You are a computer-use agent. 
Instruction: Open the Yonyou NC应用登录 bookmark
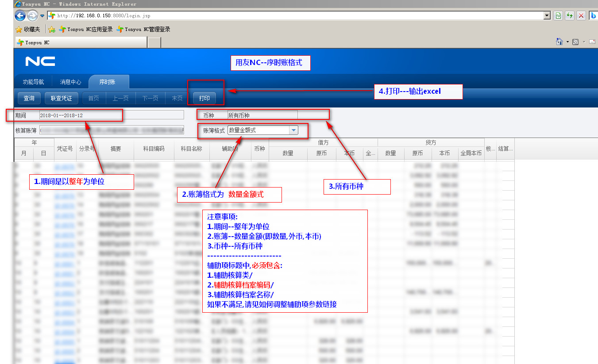click(x=86, y=30)
